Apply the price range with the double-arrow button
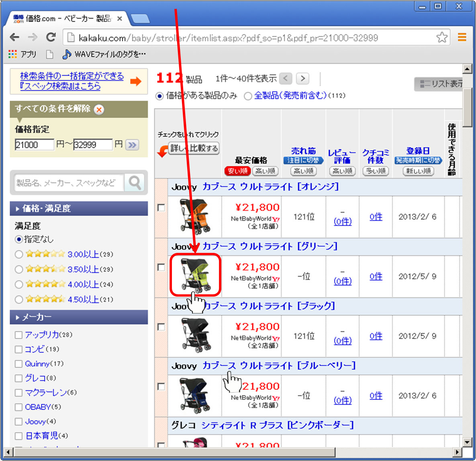 point(131,145)
